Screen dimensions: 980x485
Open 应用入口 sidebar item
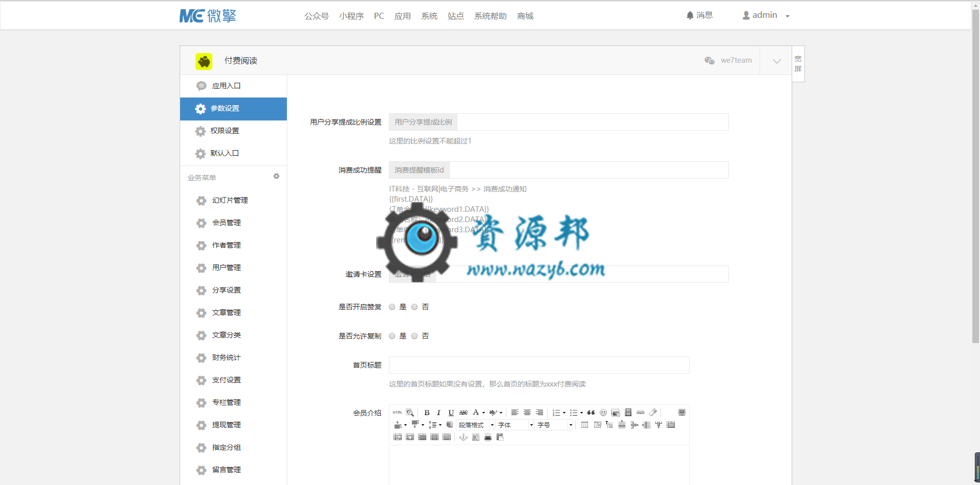(233, 86)
